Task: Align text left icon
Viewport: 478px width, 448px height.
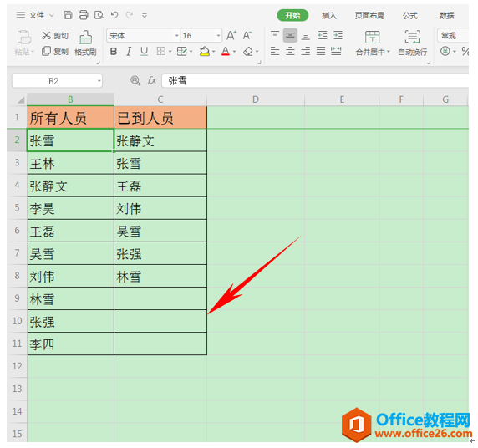Action: (x=275, y=51)
